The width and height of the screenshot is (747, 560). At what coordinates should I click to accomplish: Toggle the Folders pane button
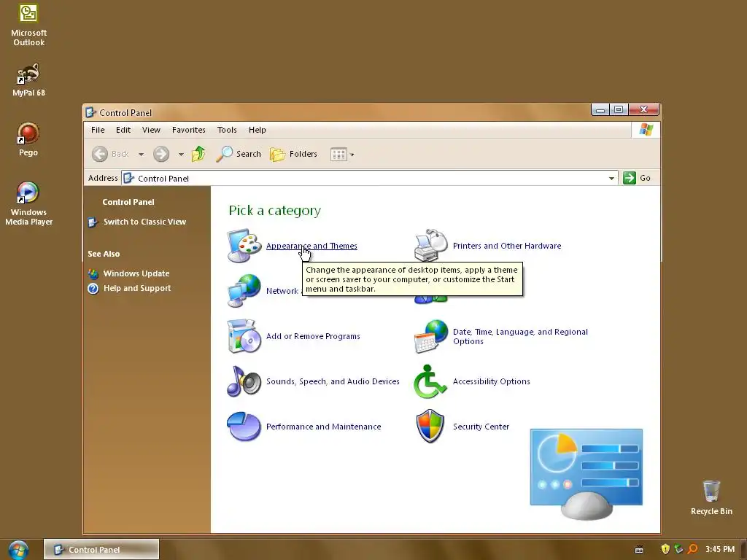(293, 154)
